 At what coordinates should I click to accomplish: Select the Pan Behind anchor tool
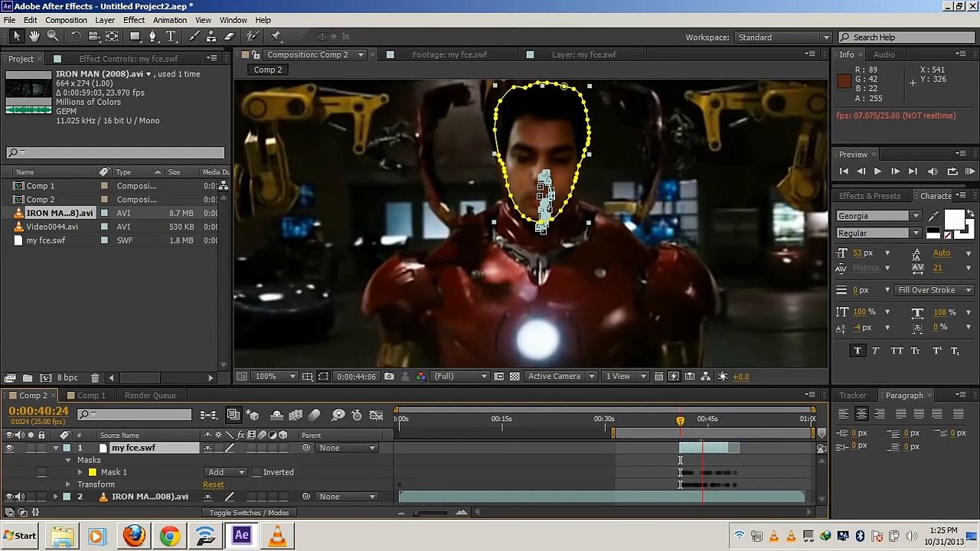pyautogui.click(x=112, y=37)
